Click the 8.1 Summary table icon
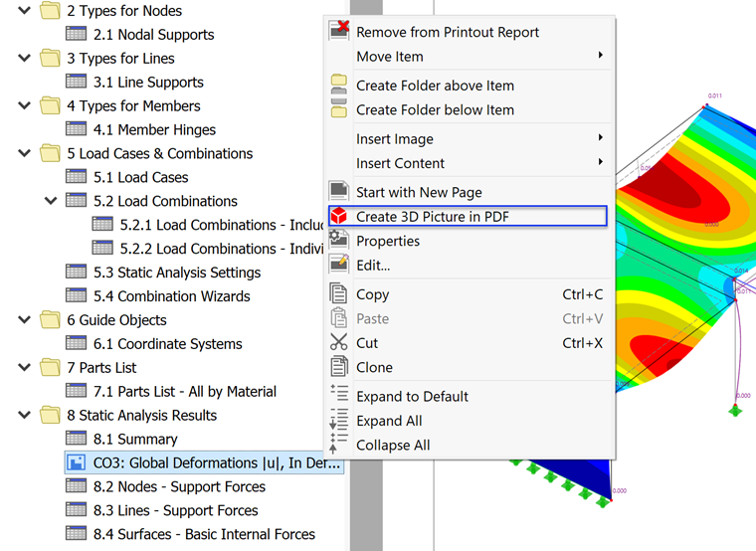 [x=77, y=439]
